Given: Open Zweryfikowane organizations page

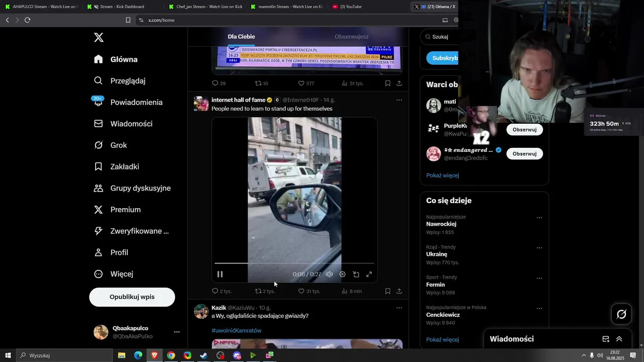Looking at the screenshot, I should [x=132, y=231].
